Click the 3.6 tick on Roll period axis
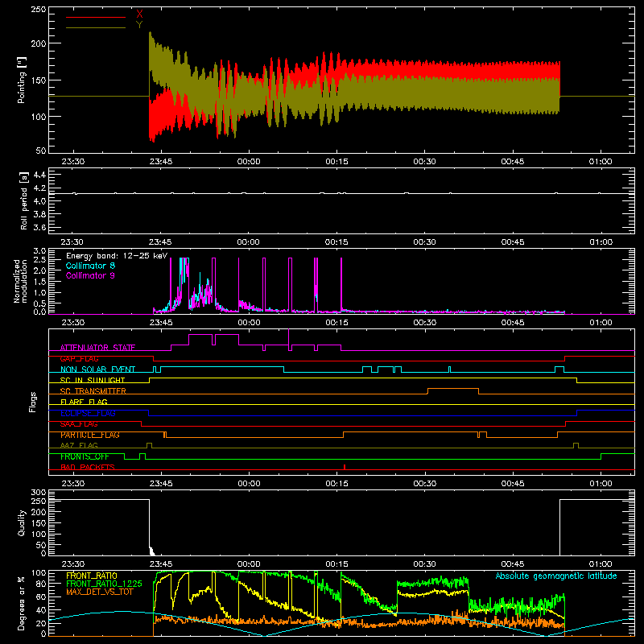The image size is (644, 644). pos(39,227)
